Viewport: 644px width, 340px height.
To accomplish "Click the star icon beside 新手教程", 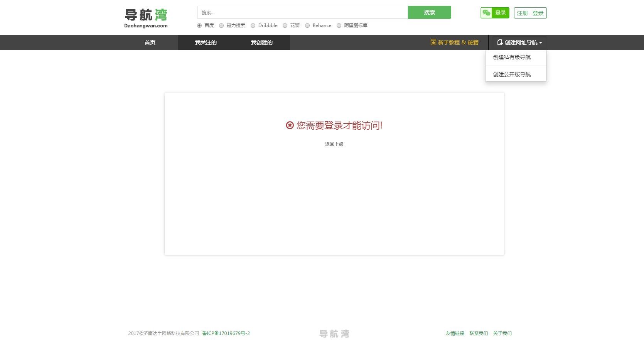I will coord(433,42).
